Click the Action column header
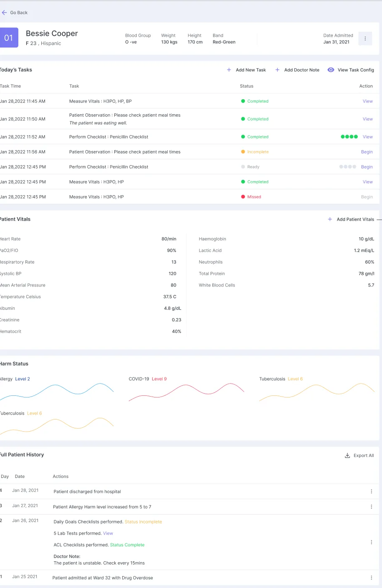The image size is (382, 588). (366, 86)
